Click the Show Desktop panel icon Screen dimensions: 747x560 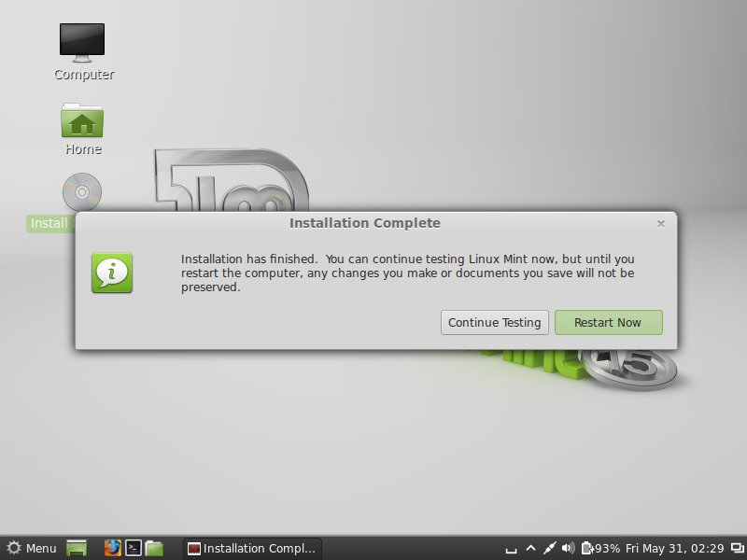[x=77, y=548]
